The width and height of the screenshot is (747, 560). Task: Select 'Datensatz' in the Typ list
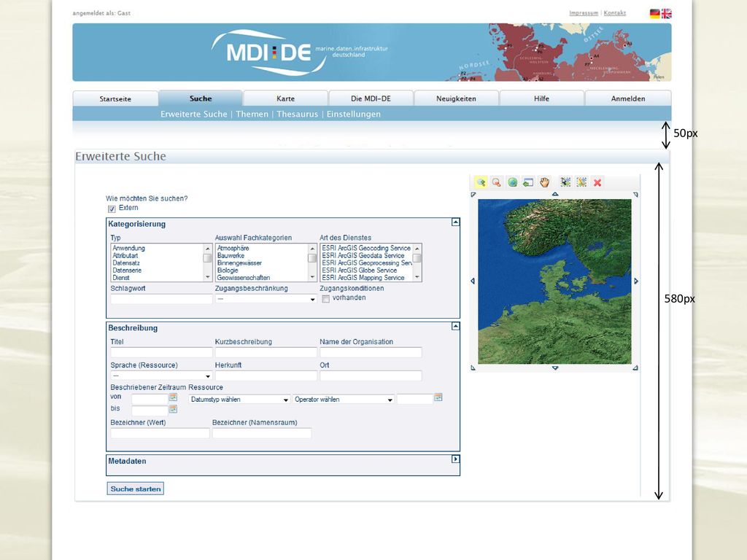[x=126, y=262]
